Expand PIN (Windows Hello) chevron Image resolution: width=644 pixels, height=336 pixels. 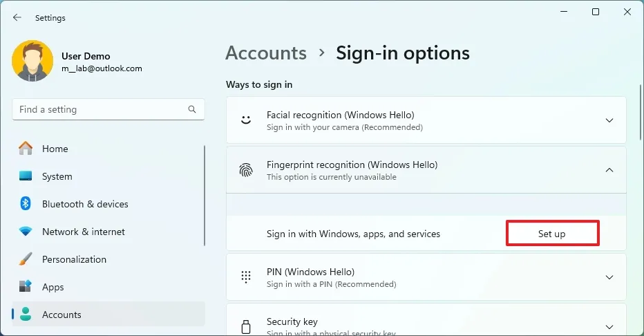[609, 277]
